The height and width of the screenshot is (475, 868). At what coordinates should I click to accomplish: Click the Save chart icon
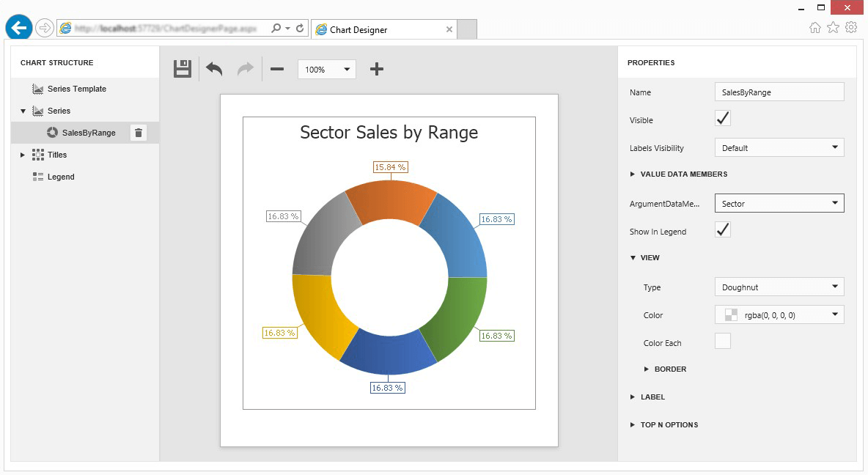point(182,69)
